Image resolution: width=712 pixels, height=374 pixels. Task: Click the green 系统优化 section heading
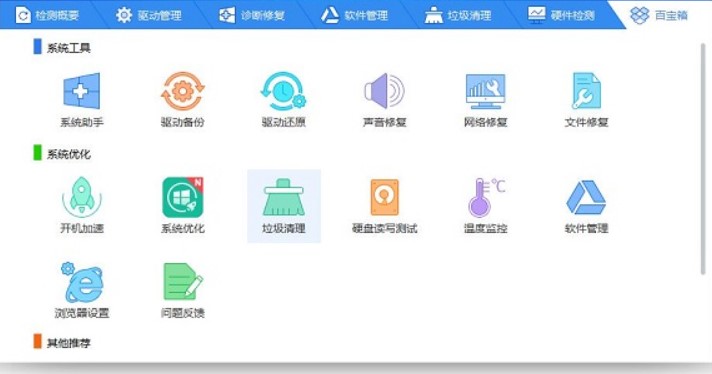(69, 154)
